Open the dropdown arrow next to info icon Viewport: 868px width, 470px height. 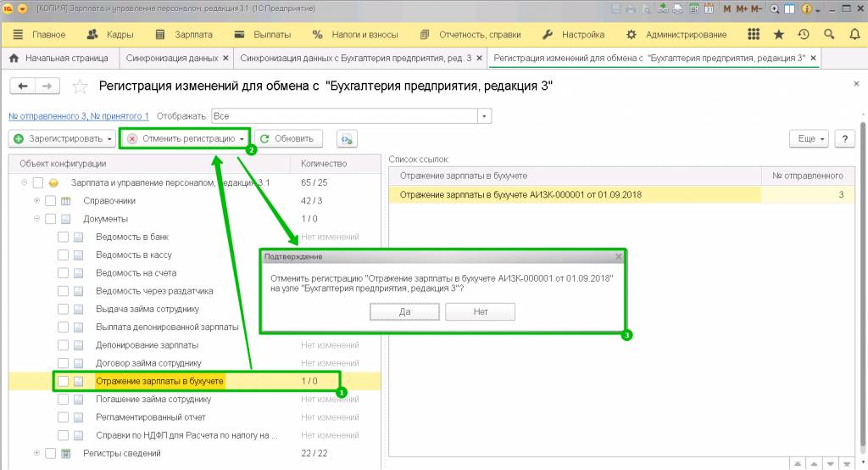(x=818, y=10)
